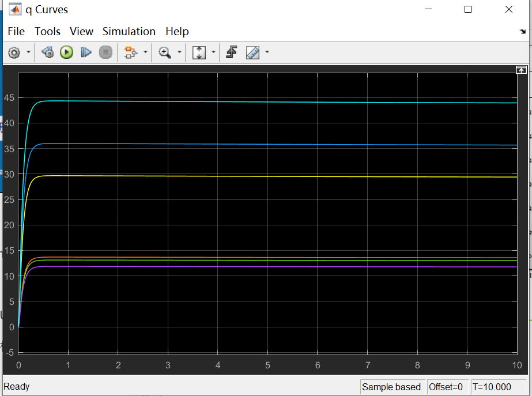This screenshot has width=532, height=396.
Task: Open the Tools menu
Action: point(47,32)
